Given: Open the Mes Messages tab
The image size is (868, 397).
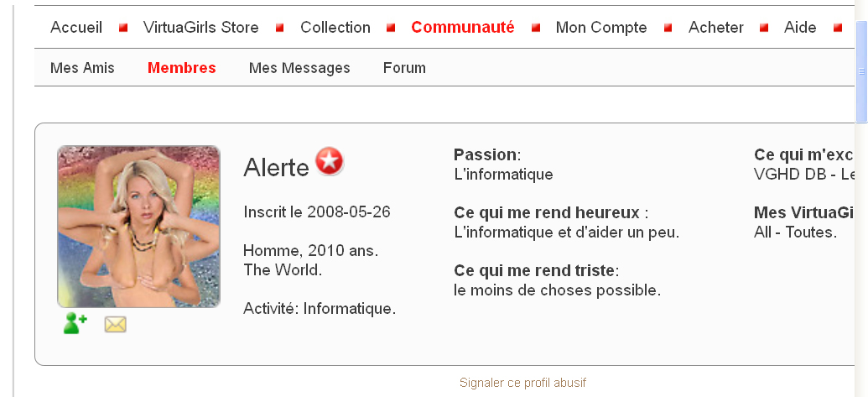Looking at the screenshot, I should (x=299, y=68).
